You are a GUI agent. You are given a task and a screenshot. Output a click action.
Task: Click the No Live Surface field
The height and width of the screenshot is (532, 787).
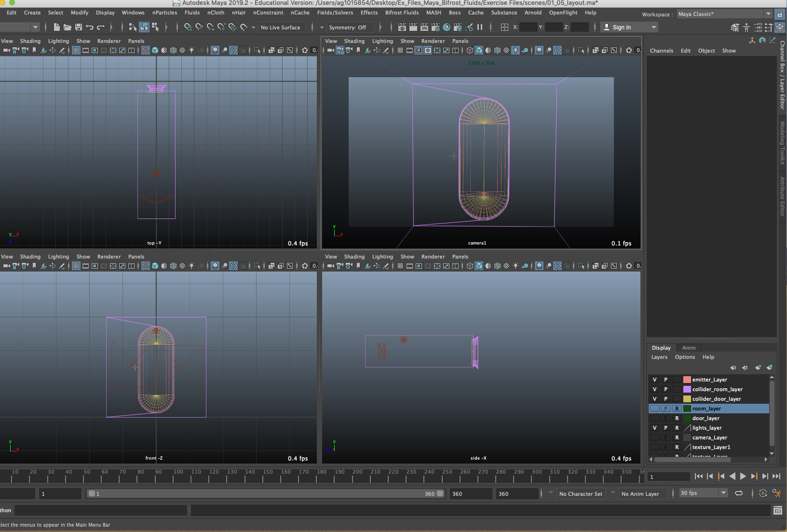281,27
